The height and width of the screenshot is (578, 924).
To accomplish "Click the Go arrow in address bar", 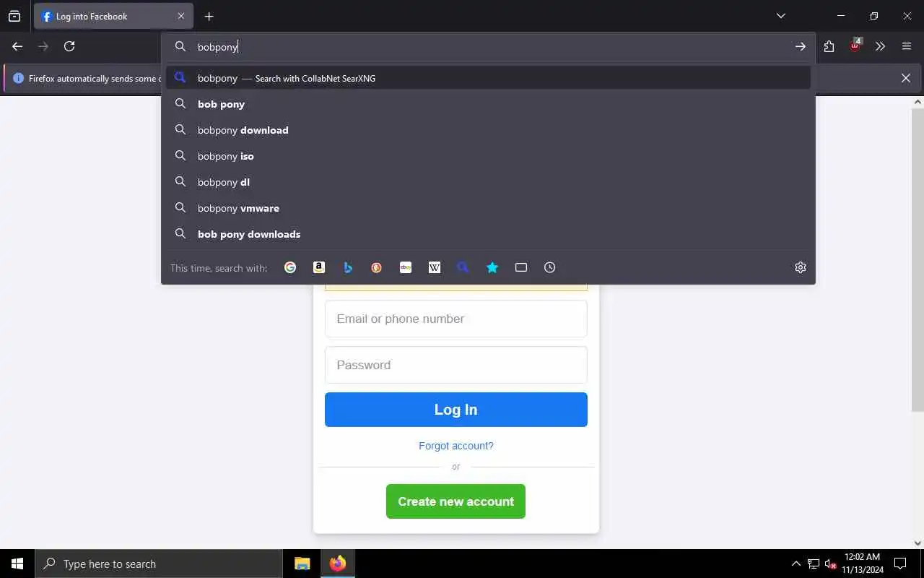I will (801, 46).
